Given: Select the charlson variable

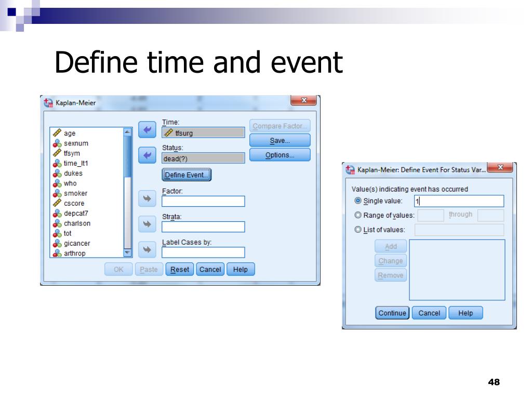Looking at the screenshot, I should [77, 223].
